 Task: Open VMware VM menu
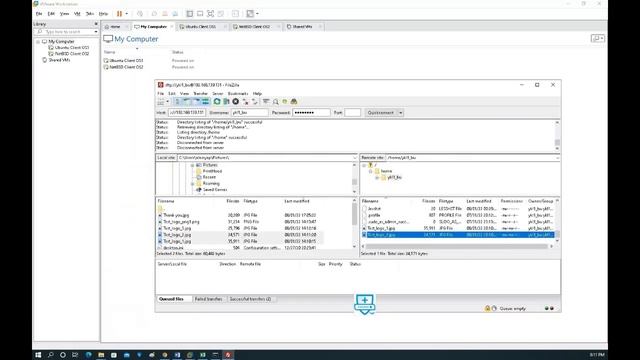tap(77, 13)
